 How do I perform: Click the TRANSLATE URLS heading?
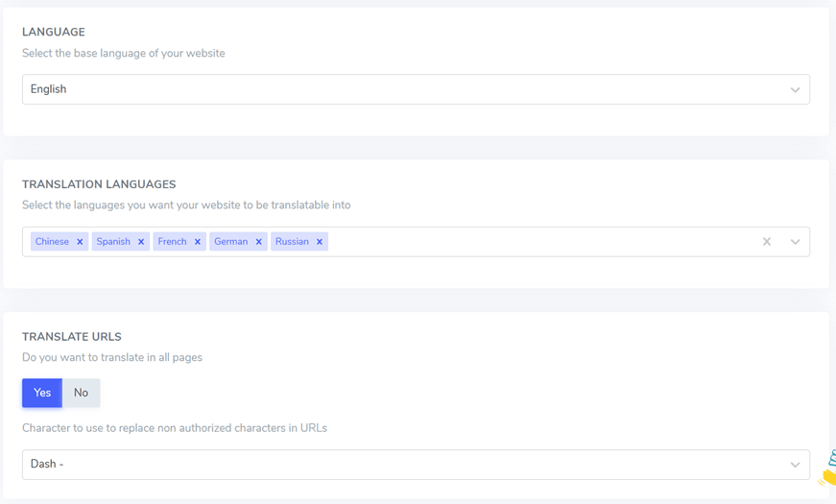coord(72,337)
